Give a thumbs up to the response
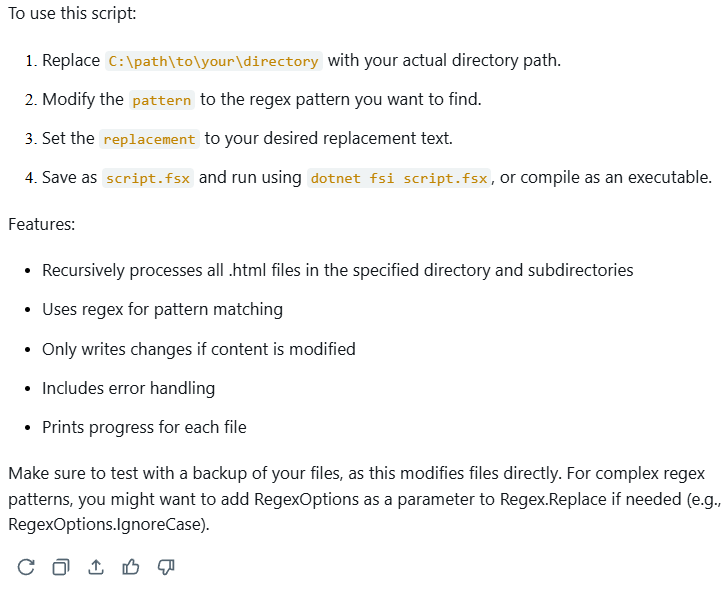 pyautogui.click(x=131, y=567)
